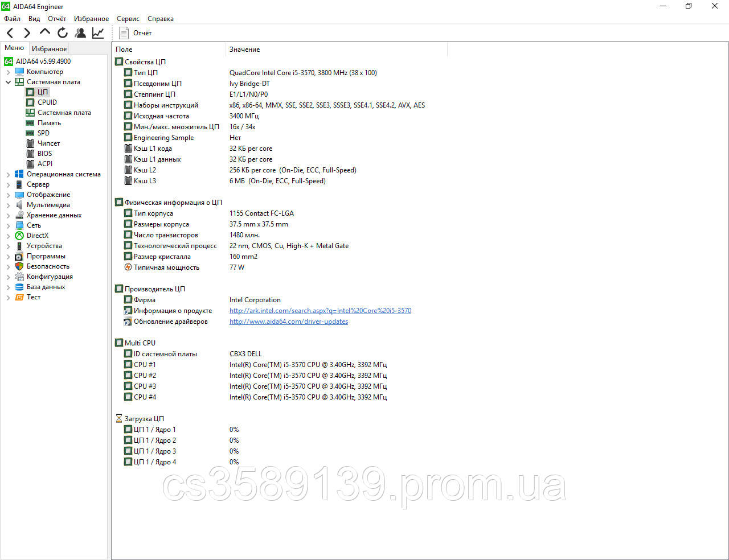Image resolution: width=729 pixels, height=560 pixels.
Task: Open the aida64.com driver-updates link
Action: [x=288, y=322]
